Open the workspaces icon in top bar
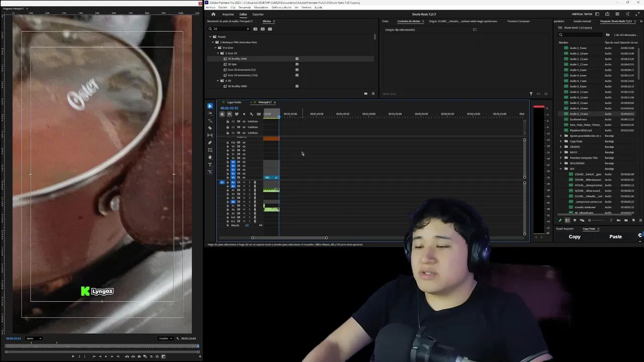Viewport: 644px width, 362px height. pyautogui.click(x=597, y=14)
